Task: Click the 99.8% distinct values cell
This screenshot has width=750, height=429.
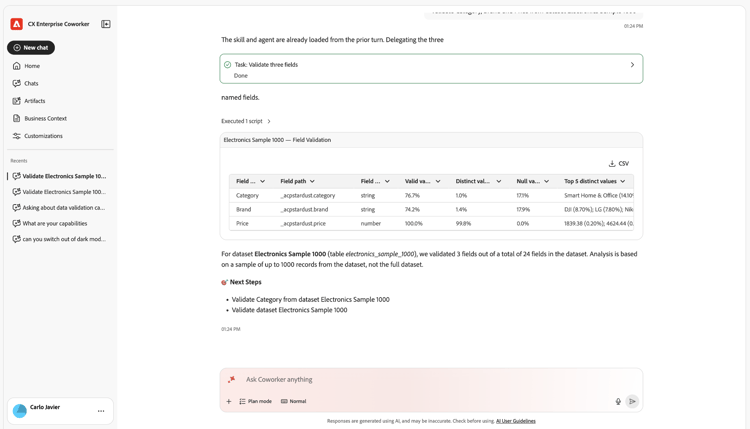Action: point(463,223)
